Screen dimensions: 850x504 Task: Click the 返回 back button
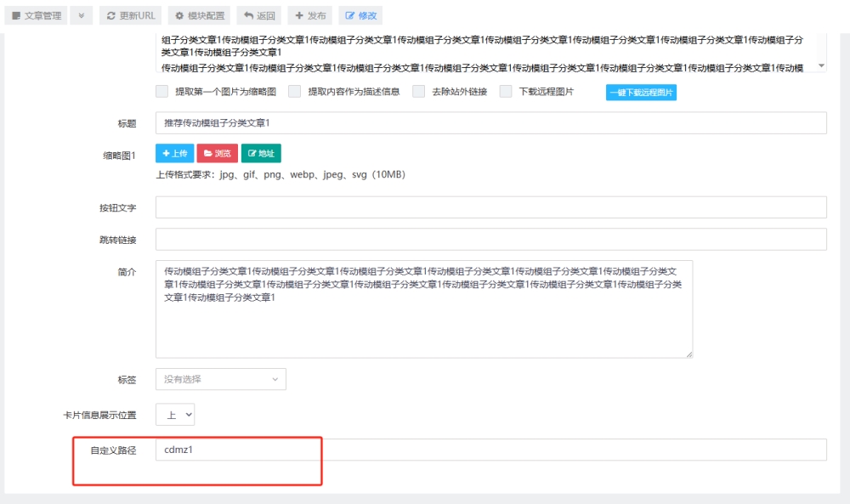pyautogui.click(x=258, y=15)
